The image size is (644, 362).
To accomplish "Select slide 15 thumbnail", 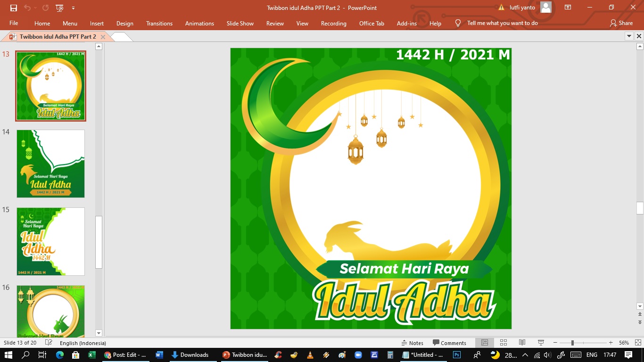I will pos(50,241).
